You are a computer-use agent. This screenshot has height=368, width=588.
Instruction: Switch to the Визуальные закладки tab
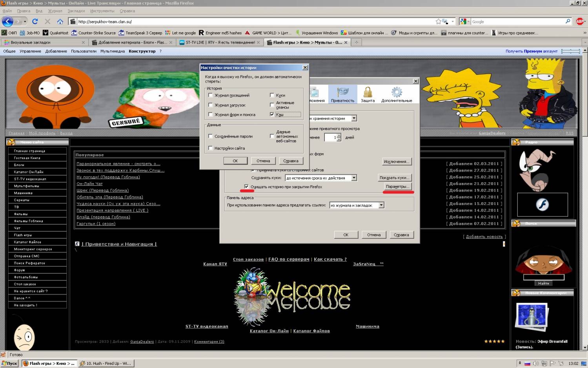coord(44,42)
